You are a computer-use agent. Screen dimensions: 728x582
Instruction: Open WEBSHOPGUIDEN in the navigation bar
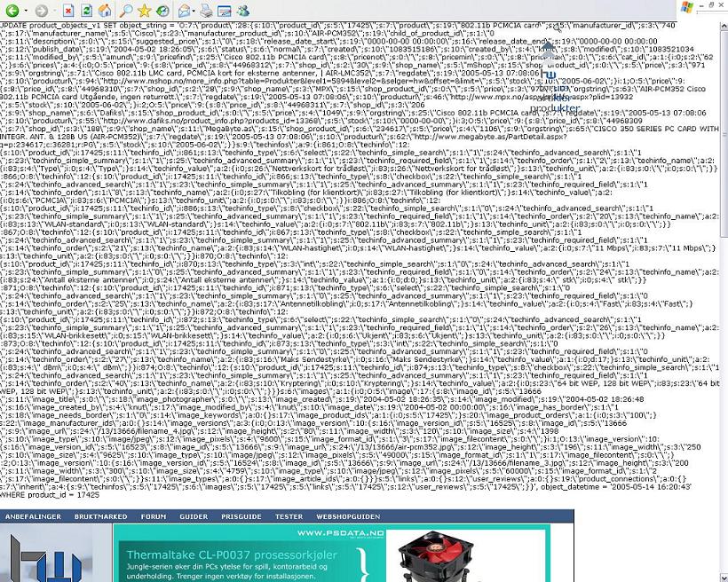pos(348,516)
